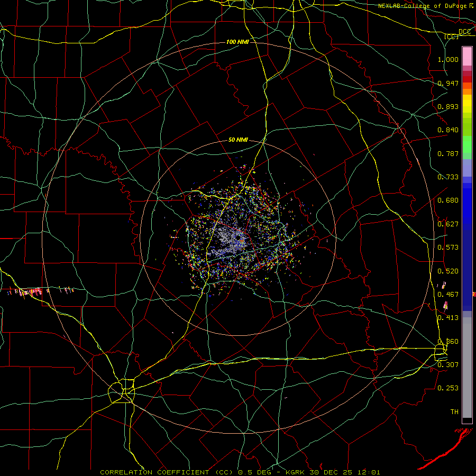Click the 0.413 scale value

tap(448, 318)
